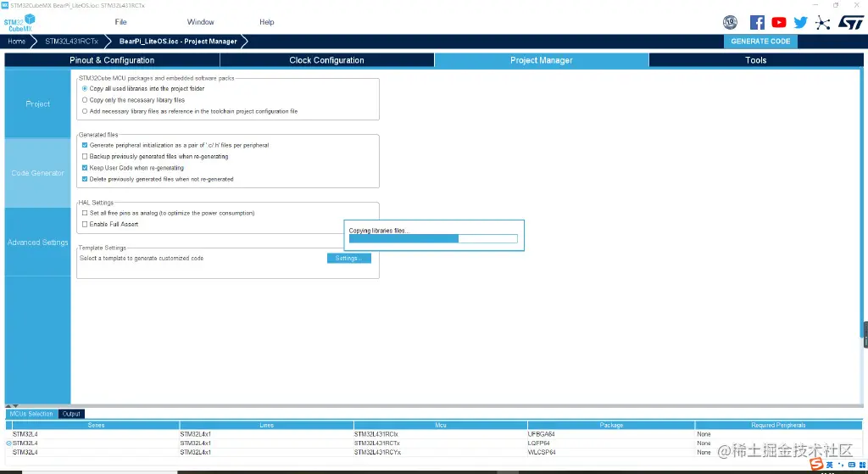Select Copy all used libraries into project folder
Screen dimensions: 868x474
coord(85,88)
